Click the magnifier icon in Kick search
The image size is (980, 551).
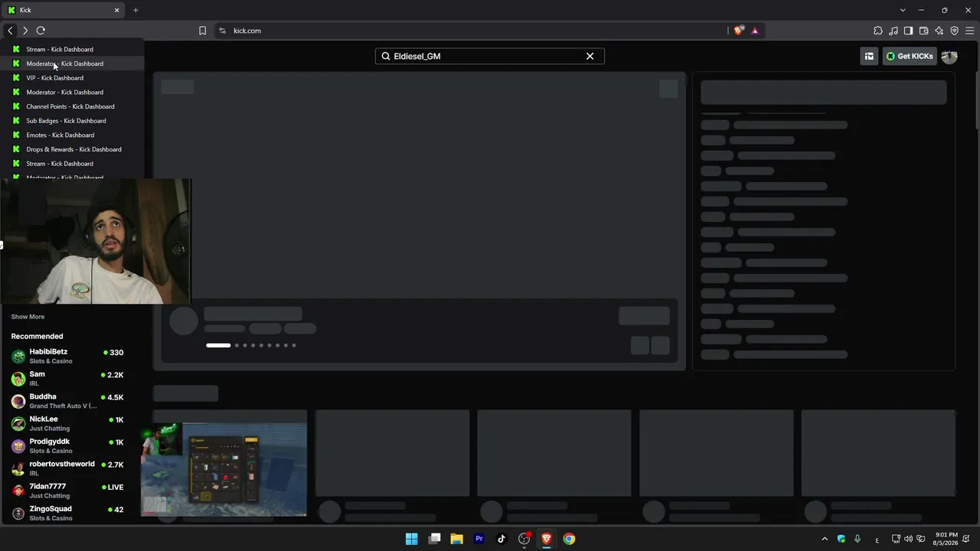coord(386,56)
